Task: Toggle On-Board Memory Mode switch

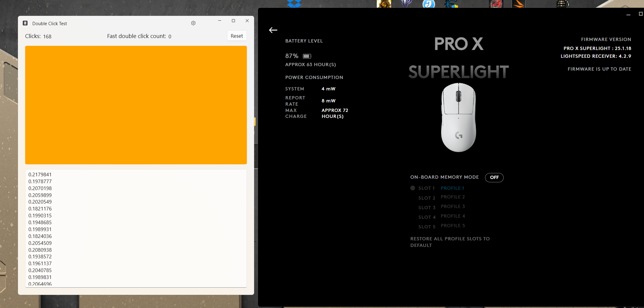Action: [x=494, y=177]
